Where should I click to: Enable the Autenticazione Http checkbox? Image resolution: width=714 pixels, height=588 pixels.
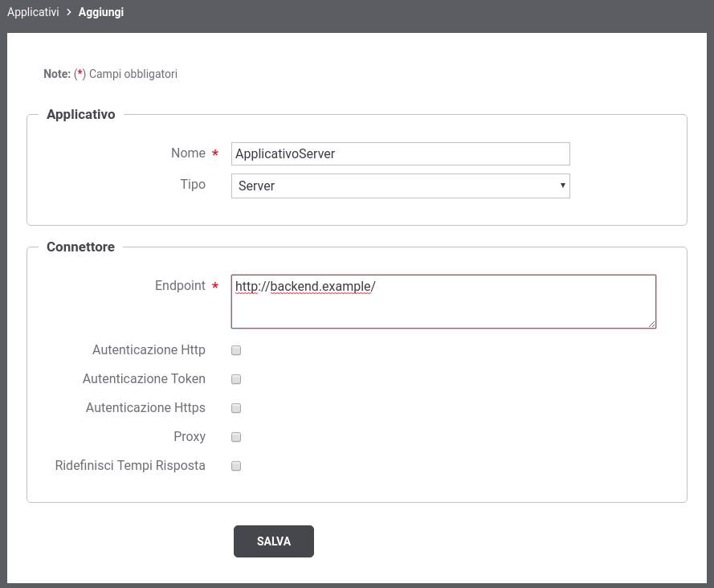click(x=236, y=350)
